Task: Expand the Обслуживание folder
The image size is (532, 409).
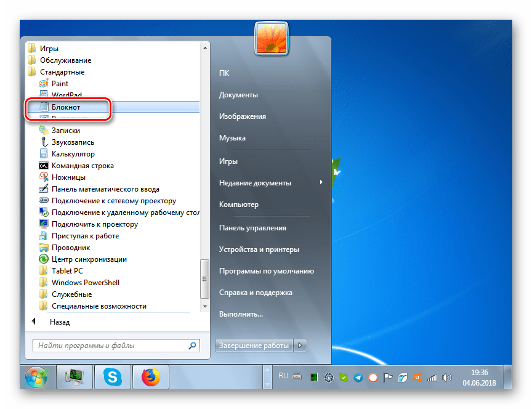Action: pos(60,60)
